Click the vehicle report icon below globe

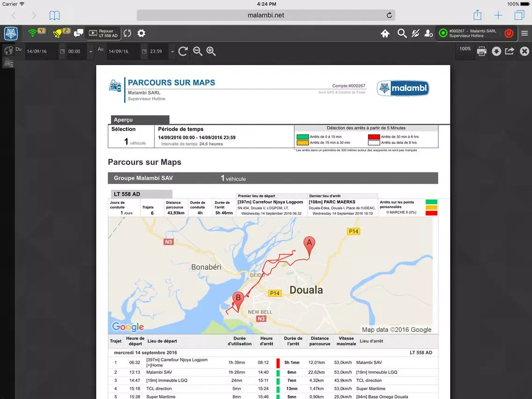pos(8,62)
